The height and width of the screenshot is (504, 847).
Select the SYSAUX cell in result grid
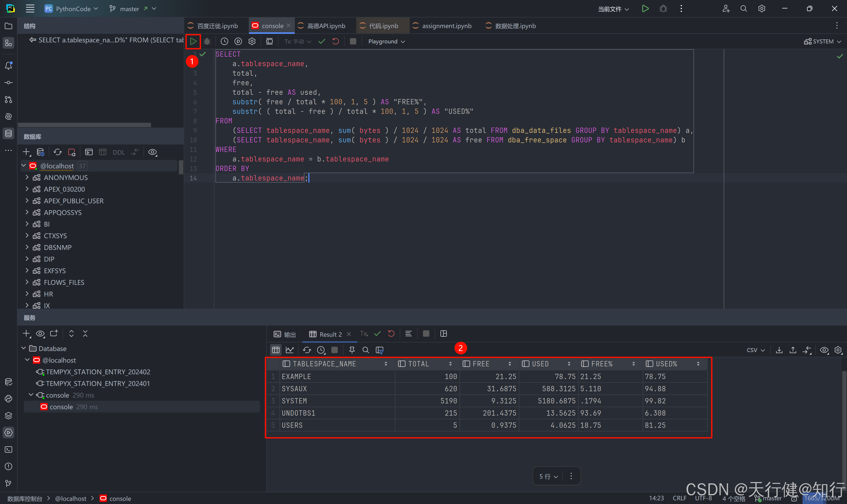point(337,389)
